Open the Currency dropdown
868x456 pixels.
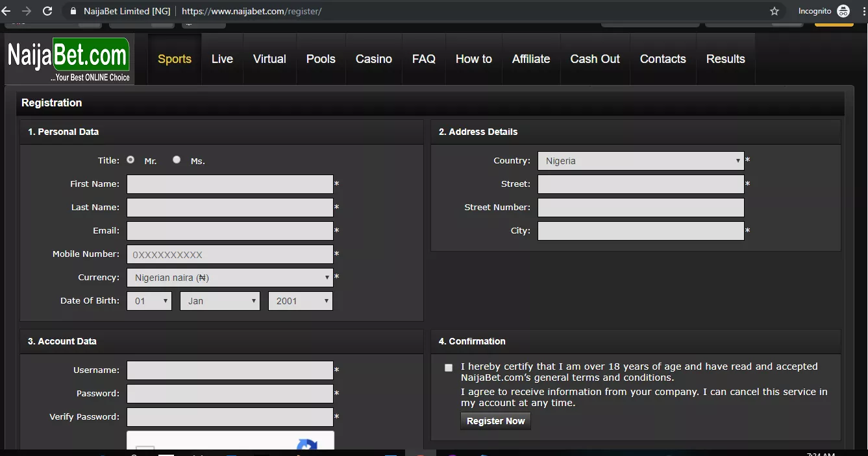[x=230, y=278]
